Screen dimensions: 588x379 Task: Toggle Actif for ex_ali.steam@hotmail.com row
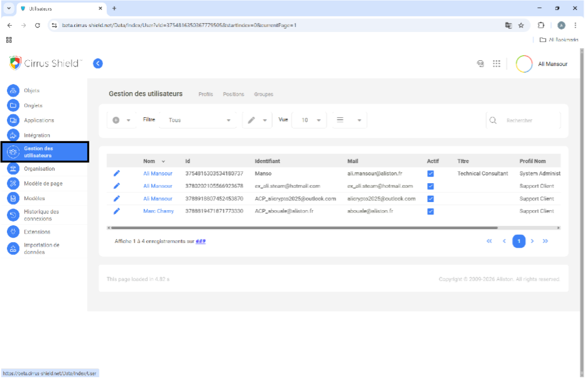pos(430,186)
